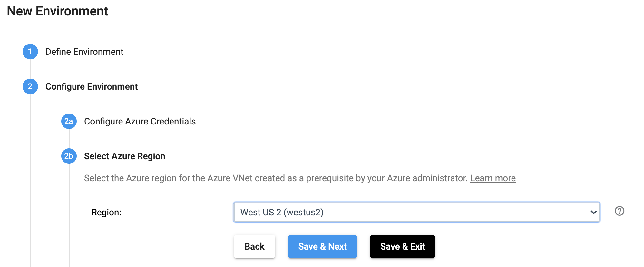Select the 'Select Azure Region' substep heading

coord(124,156)
